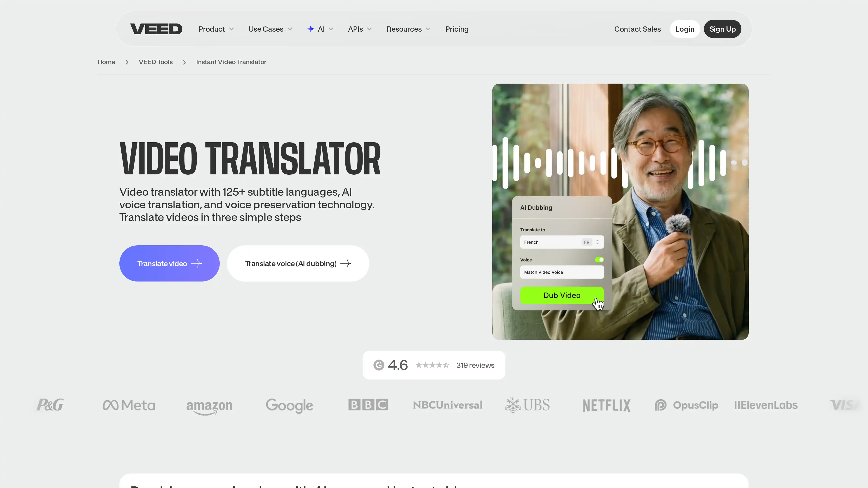Image resolution: width=868 pixels, height=488 pixels.
Task: Click Translate voice (AI dubbing) button
Action: click(298, 263)
